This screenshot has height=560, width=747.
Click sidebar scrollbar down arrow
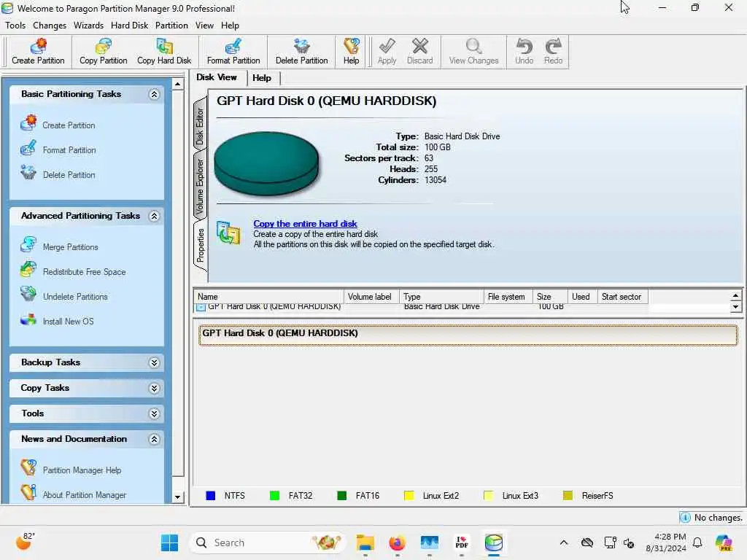178,497
